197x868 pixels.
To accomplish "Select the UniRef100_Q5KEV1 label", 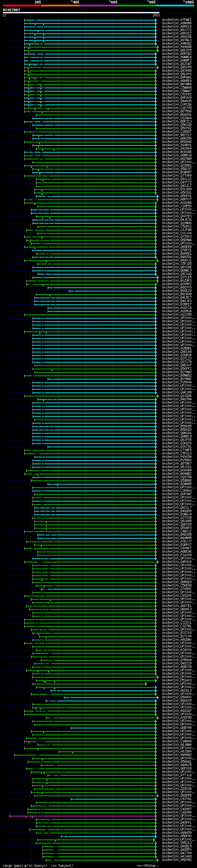I will 176,196.
